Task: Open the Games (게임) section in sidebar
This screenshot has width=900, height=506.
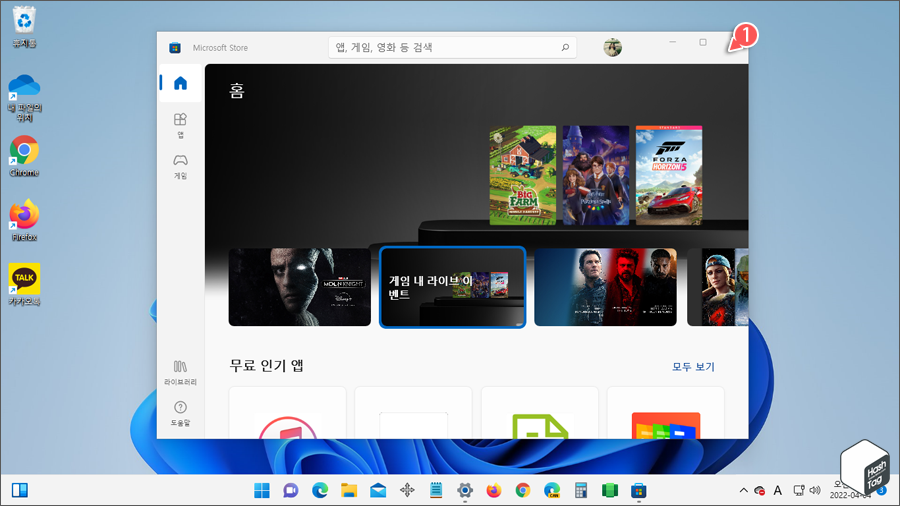Action: pyautogui.click(x=180, y=166)
